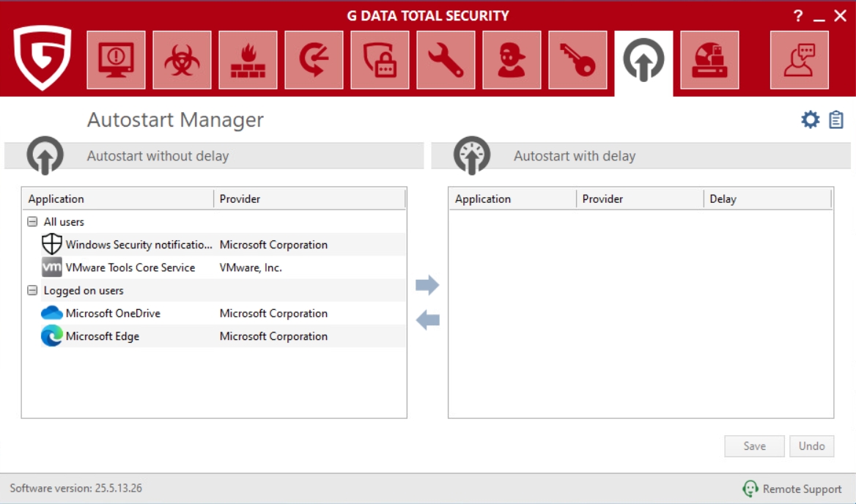Move selection left to undelayed autostart
The image size is (856, 504).
(x=427, y=319)
